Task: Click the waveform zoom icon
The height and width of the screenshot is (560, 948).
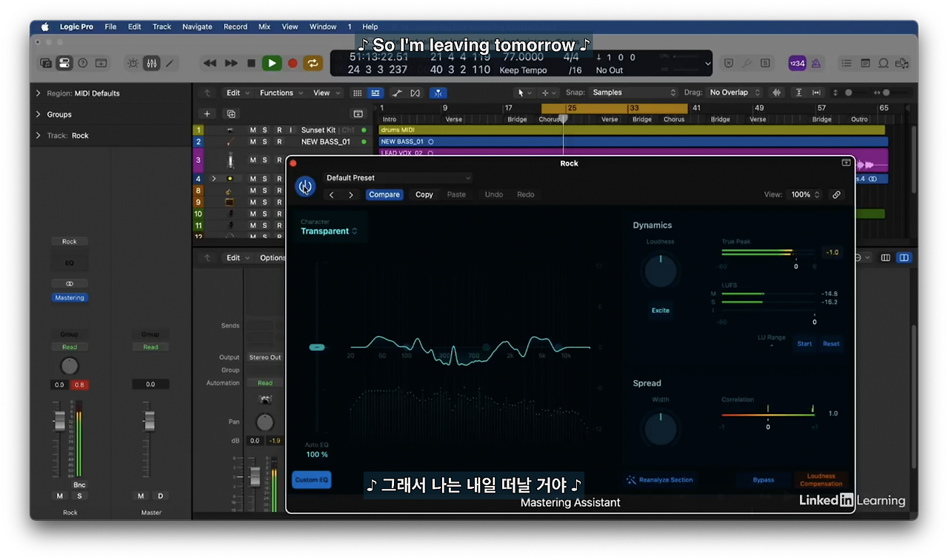Action: tap(777, 93)
